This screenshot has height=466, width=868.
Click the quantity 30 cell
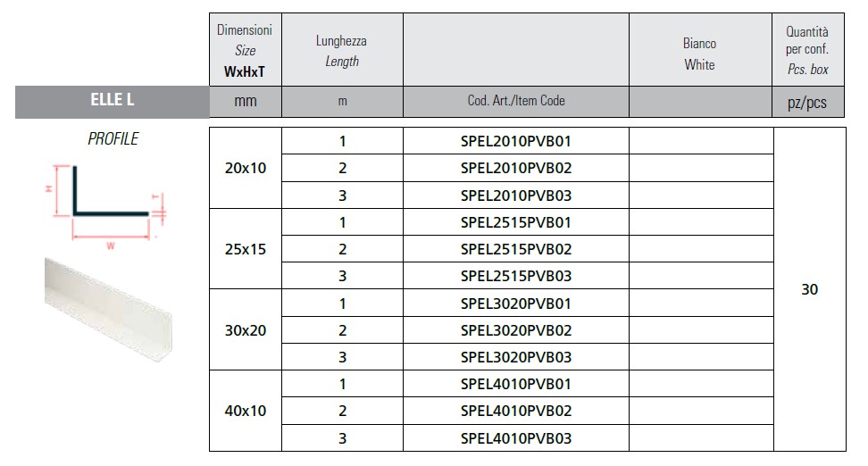coord(809,289)
